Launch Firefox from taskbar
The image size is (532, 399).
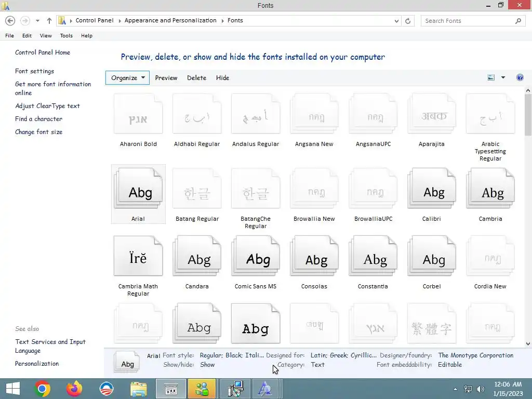[x=74, y=389]
